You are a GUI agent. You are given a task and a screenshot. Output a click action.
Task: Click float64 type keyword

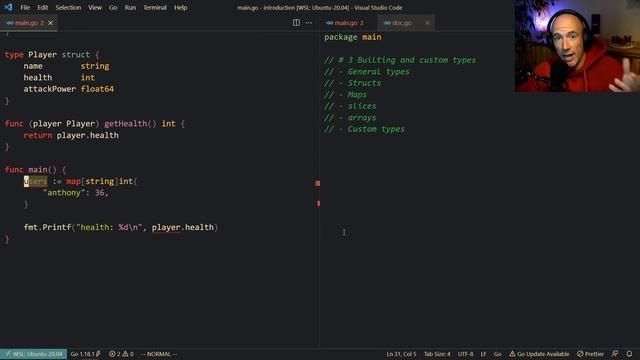97,89
